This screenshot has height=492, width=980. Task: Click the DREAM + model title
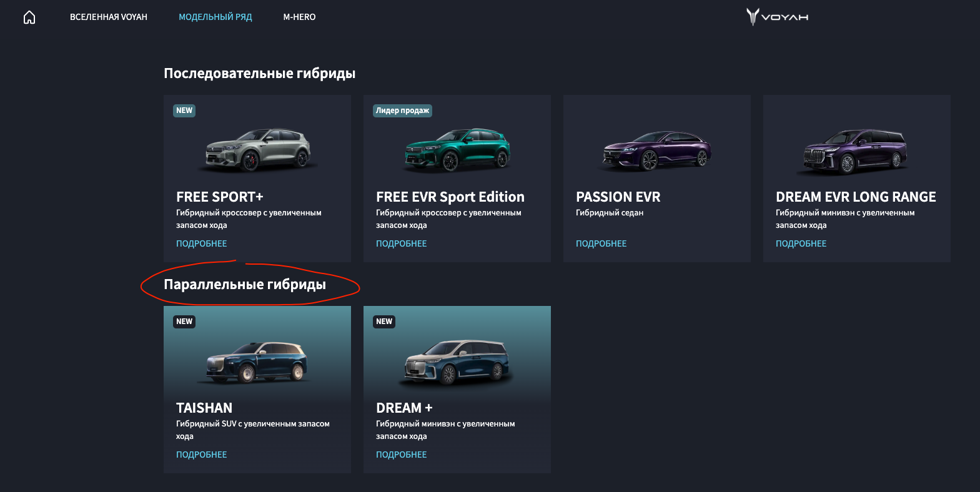[404, 408]
